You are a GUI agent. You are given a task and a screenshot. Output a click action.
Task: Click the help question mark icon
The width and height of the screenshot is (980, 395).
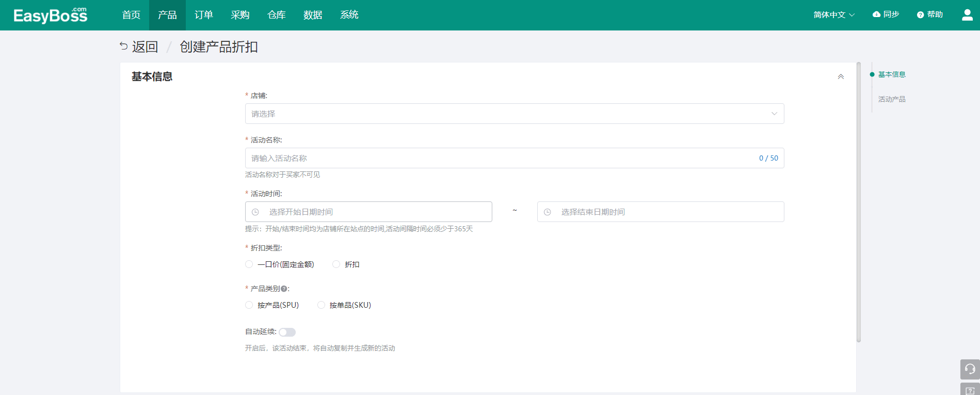920,15
